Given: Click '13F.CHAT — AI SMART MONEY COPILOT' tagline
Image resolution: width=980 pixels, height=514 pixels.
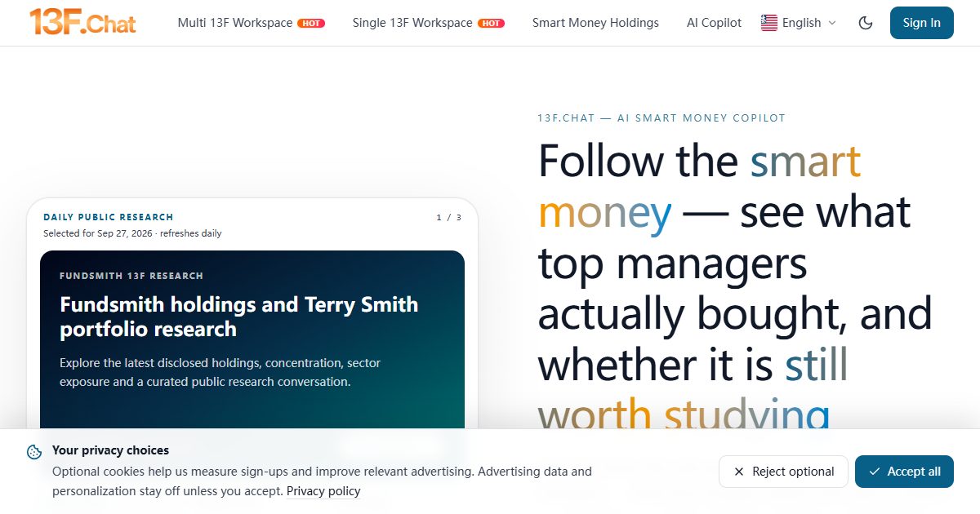Looking at the screenshot, I should (661, 118).
